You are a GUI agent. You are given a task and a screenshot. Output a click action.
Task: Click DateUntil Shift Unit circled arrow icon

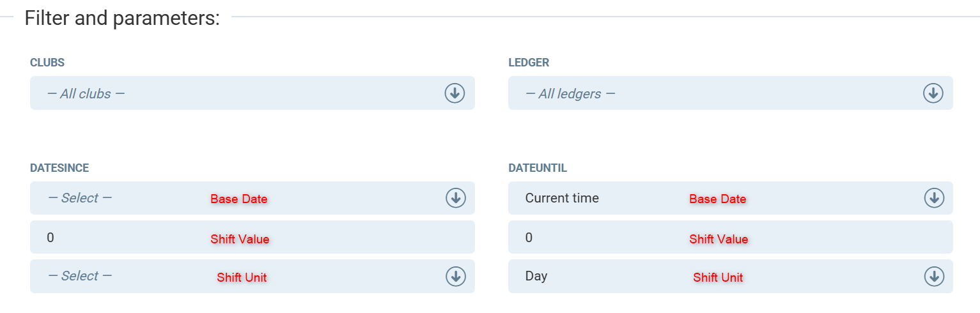pos(934,276)
